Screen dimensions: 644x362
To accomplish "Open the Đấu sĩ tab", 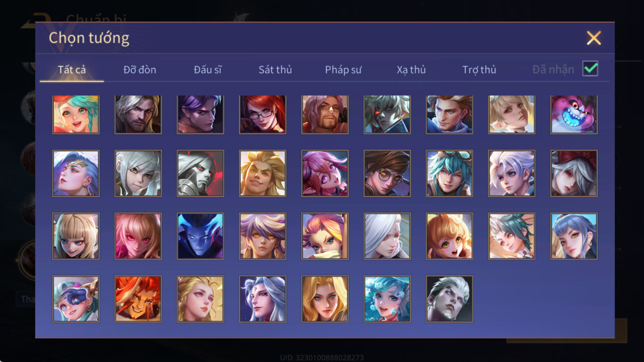I will [208, 70].
